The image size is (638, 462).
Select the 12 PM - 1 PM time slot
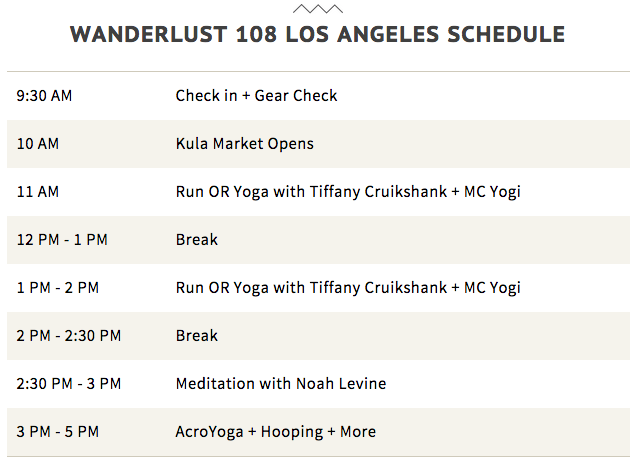point(62,240)
